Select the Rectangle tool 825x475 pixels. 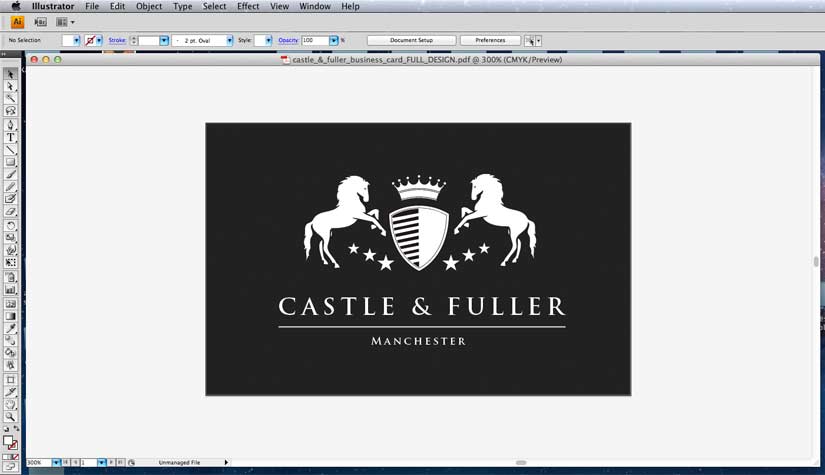pos(11,162)
